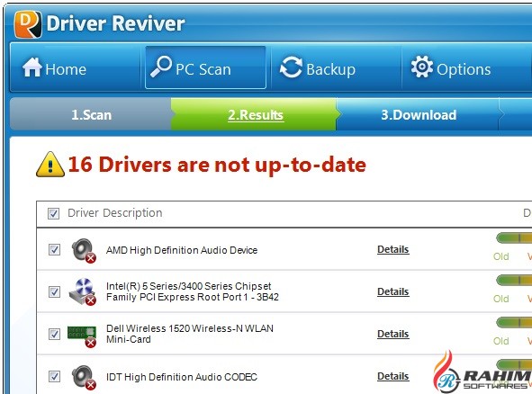Click the 'Old' label in Intel chipset row
Image resolution: width=532 pixels, height=394 pixels.
tap(501, 299)
